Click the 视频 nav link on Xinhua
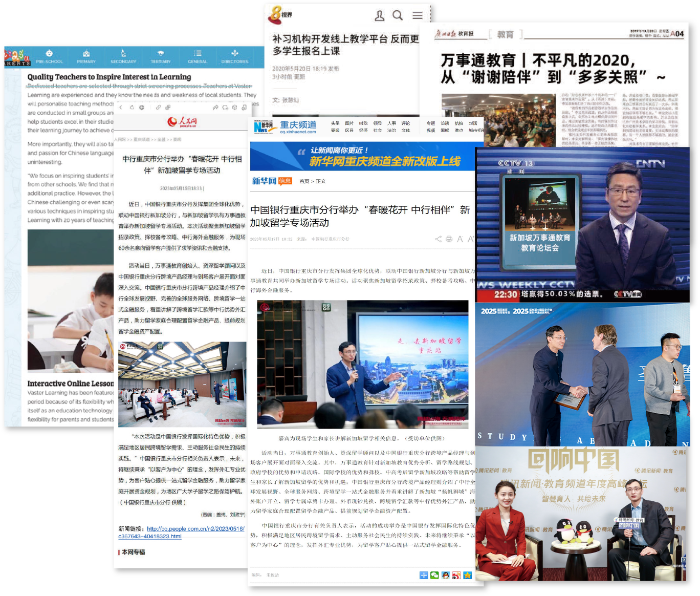 431,131
